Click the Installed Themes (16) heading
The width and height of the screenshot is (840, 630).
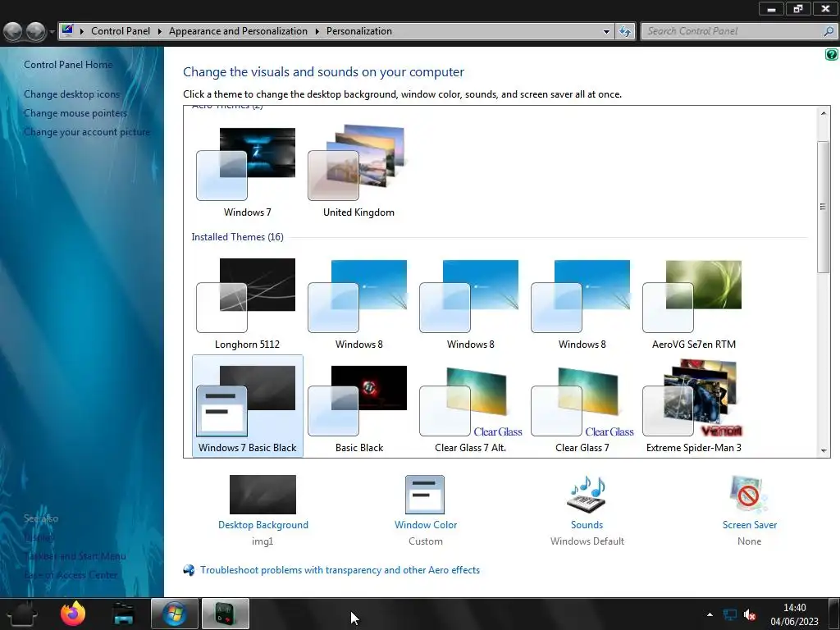tap(237, 237)
